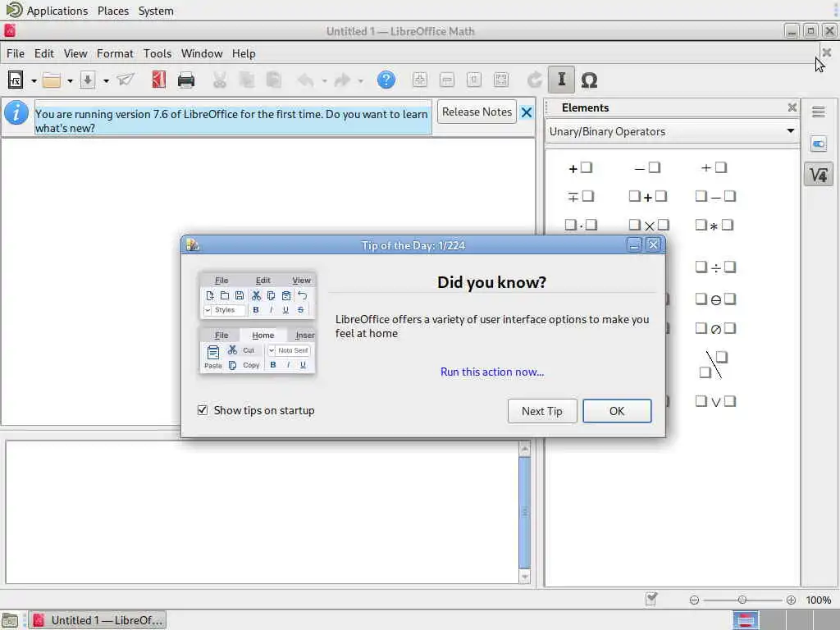Expand the New document dropdown arrow
Screen dimensions: 840x630
pos(34,81)
